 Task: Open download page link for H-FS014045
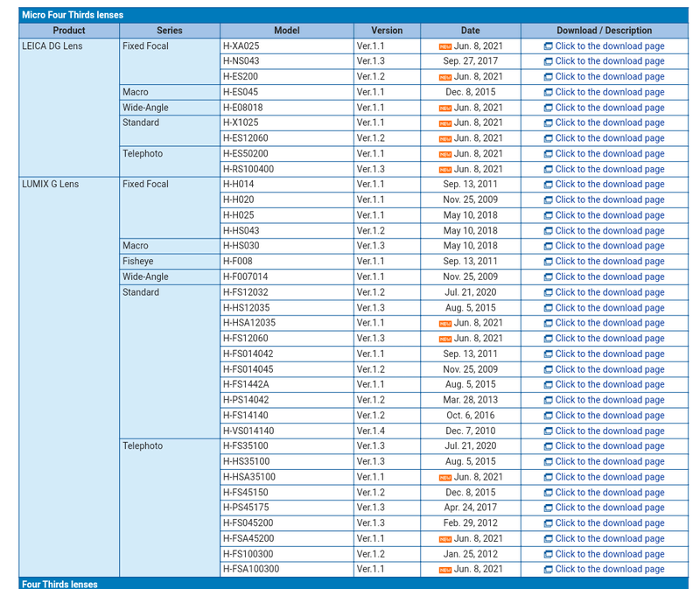609,369
